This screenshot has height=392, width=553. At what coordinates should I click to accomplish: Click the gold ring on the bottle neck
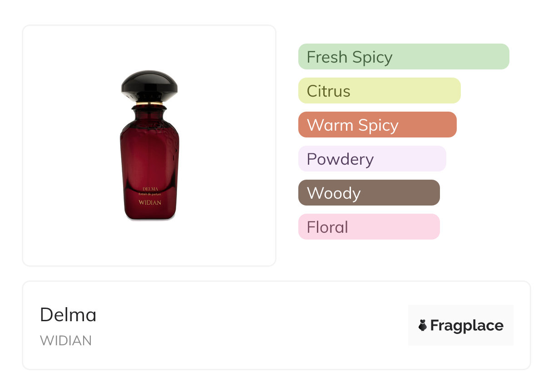(149, 104)
